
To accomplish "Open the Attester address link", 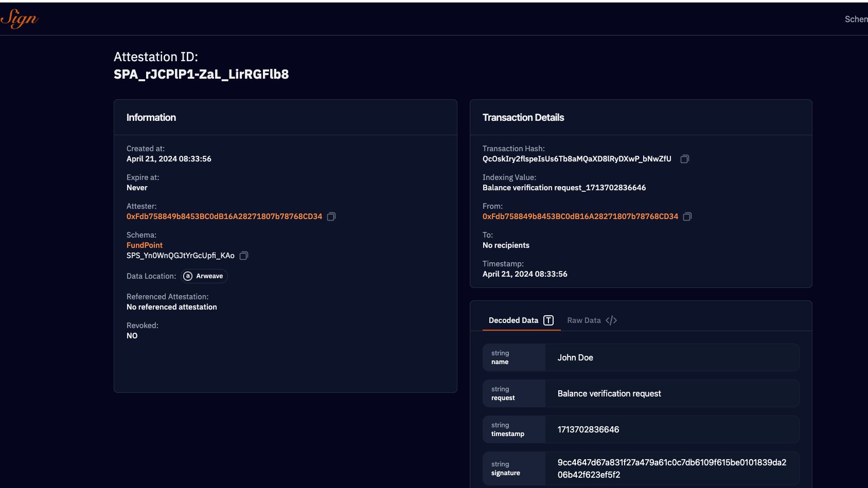I will (x=224, y=216).
